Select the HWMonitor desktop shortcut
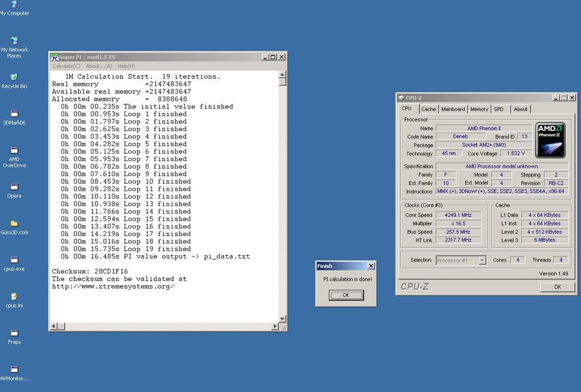The height and width of the screenshot is (392, 581). point(14,373)
